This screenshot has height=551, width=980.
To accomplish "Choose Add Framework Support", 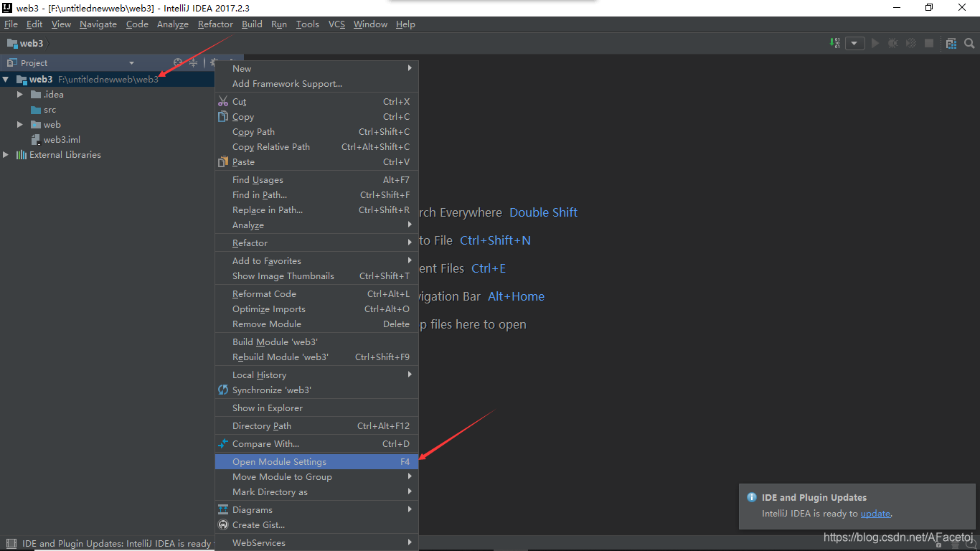I will [x=316, y=84].
